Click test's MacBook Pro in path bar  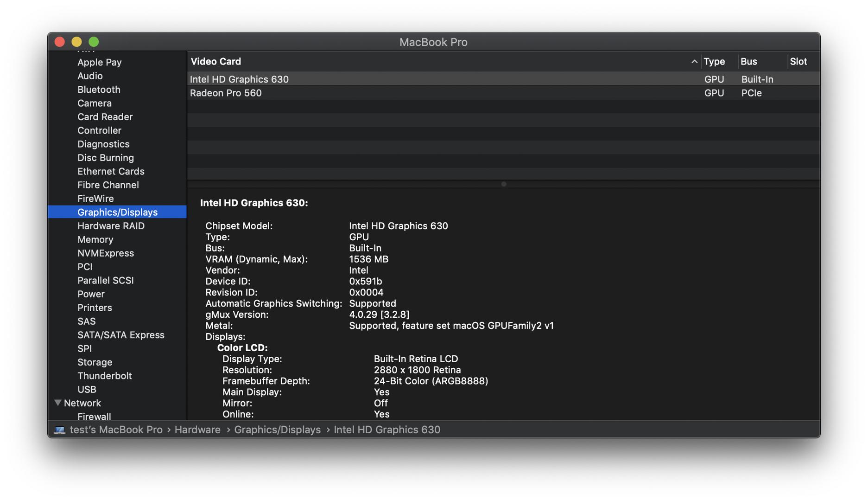(x=116, y=430)
